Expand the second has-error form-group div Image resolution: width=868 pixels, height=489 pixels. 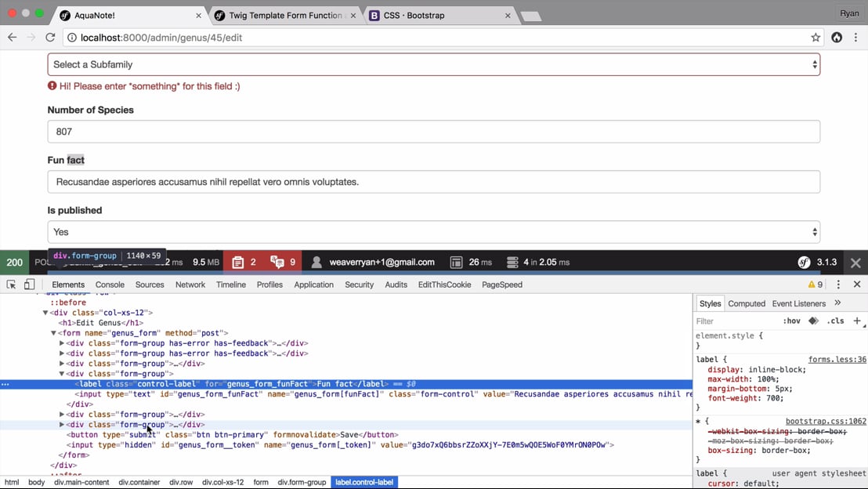(62, 353)
